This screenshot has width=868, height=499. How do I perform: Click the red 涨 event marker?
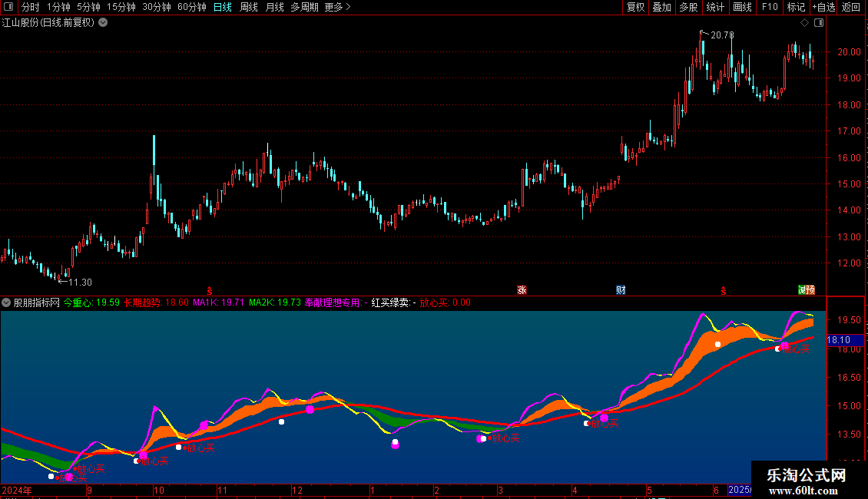coord(522,290)
